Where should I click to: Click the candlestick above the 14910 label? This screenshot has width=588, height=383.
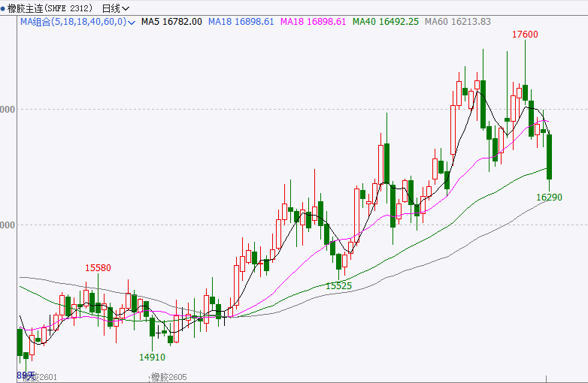point(152,327)
